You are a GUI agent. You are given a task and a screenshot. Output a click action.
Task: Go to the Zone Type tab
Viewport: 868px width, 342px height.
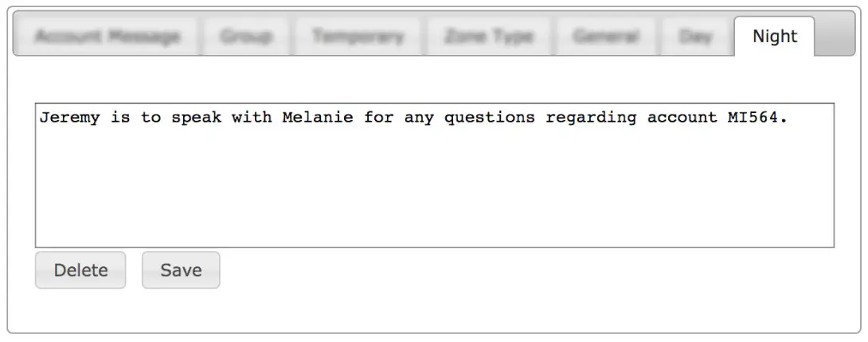point(489,37)
